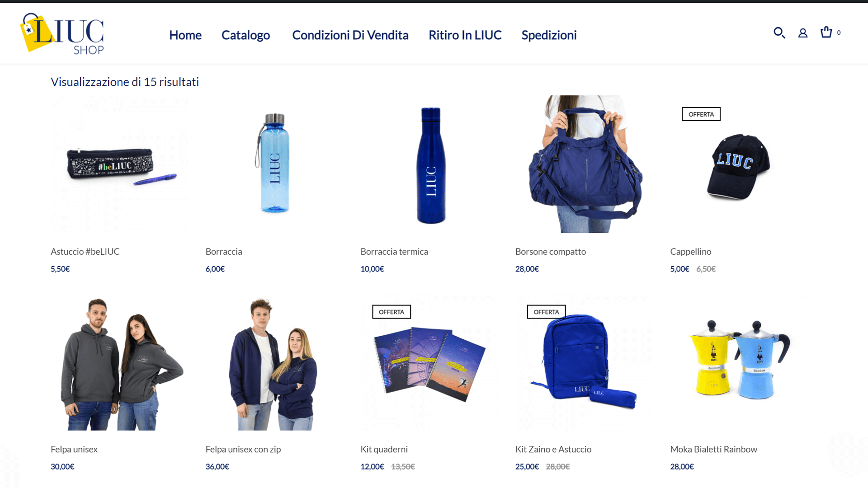The width and height of the screenshot is (868, 488).
Task: Open the Astuccio #beLIUC product link
Action: tap(85, 252)
